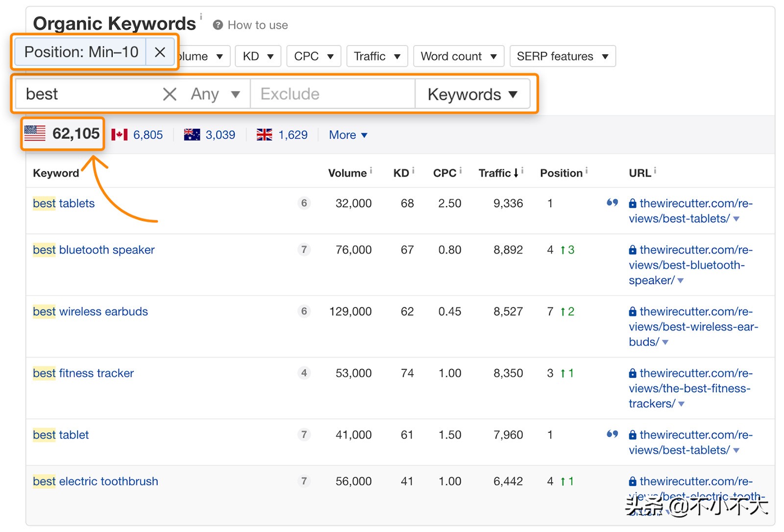Select the United States flag results

(x=62, y=134)
